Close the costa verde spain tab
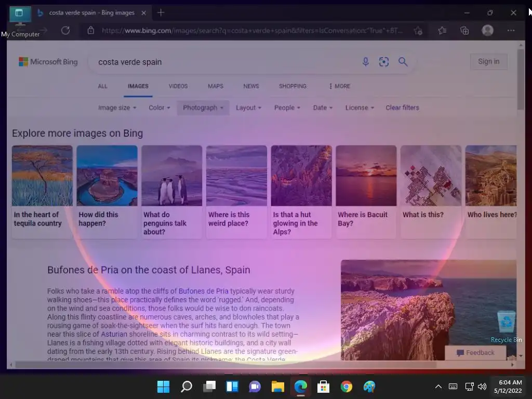The width and height of the screenshot is (532, 399). tap(143, 13)
